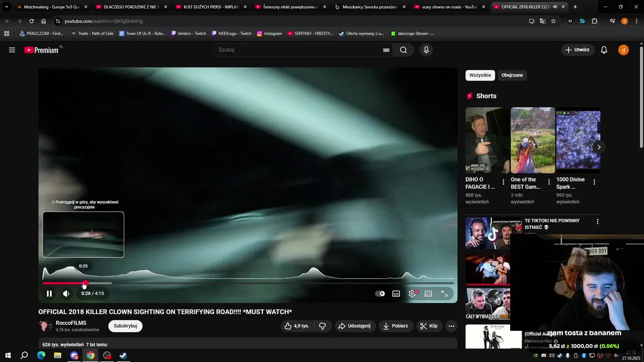This screenshot has width=644, height=362.
Task: Open RoccoFILMS channel name link
Action: (x=71, y=323)
